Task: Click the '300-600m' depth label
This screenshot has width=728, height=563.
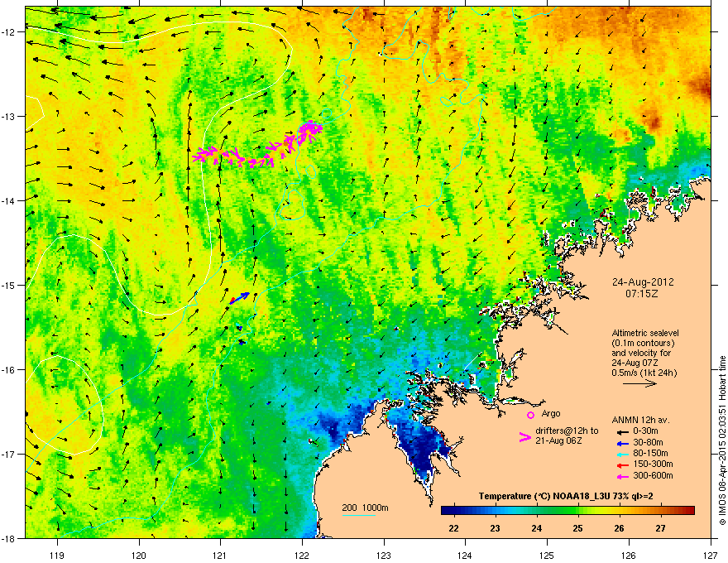Action: tap(653, 476)
